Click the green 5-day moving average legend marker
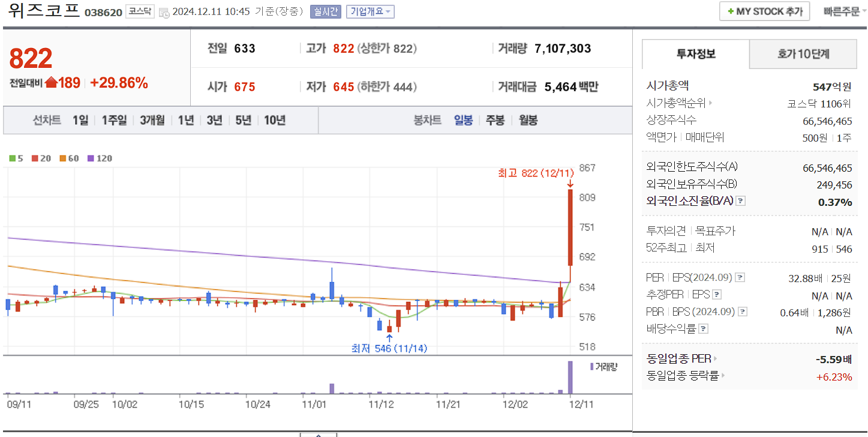Screen dimensions: 868x437 point(11,158)
